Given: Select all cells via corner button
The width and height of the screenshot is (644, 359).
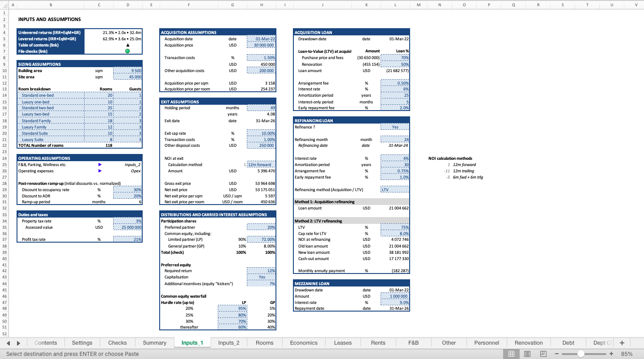Looking at the screenshot, I should pyautogui.click(x=4, y=4).
